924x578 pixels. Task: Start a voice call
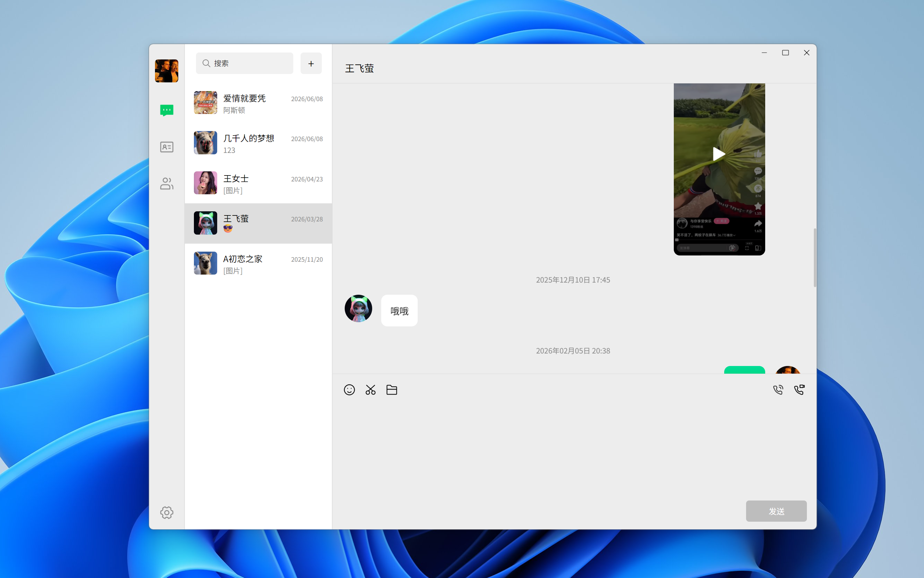point(778,390)
